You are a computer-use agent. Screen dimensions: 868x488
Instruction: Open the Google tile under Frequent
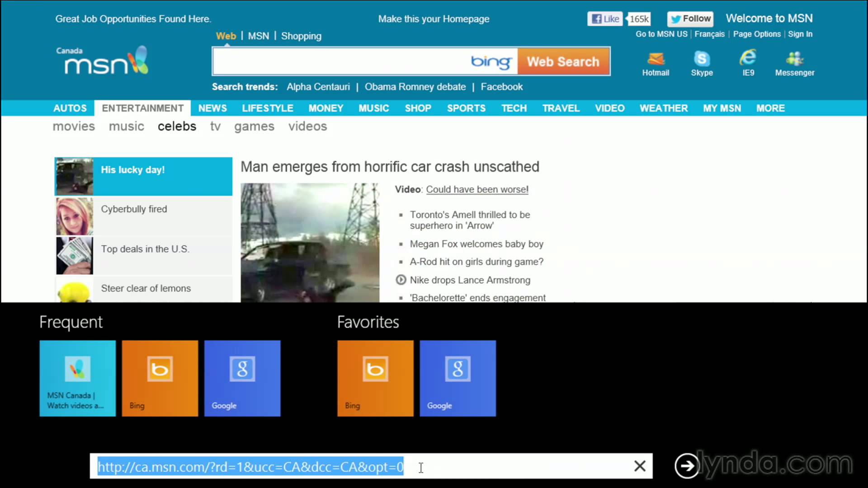pos(242,378)
